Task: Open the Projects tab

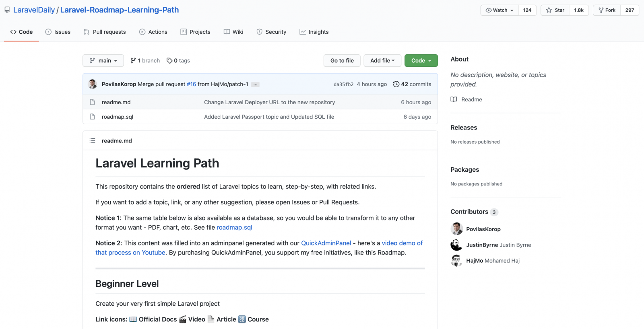Action: pyautogui.click(x=196, y=32)
